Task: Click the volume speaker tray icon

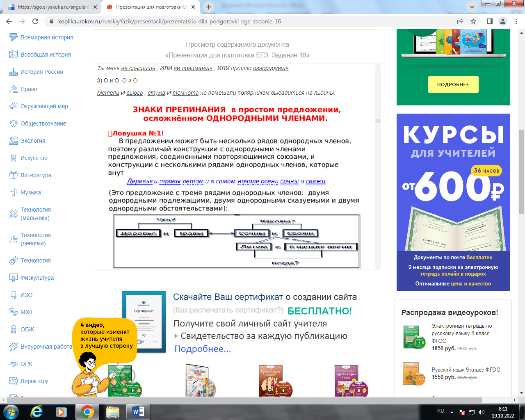Action: click(x=482, y=412)
